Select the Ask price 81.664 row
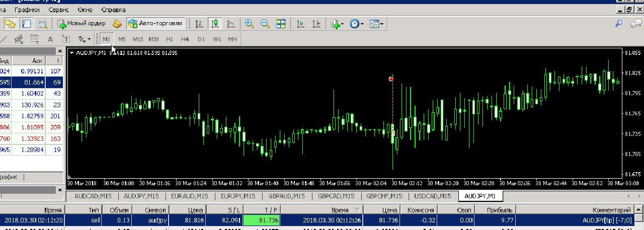Screen dimensions: 644x230 [x=30, y=82]
